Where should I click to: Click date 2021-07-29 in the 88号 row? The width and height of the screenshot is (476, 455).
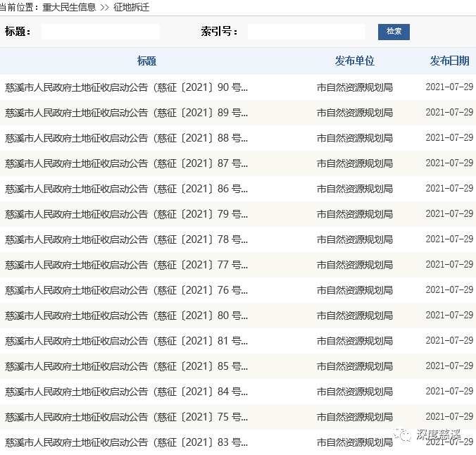pyautogui.click(x=449, y=138)
